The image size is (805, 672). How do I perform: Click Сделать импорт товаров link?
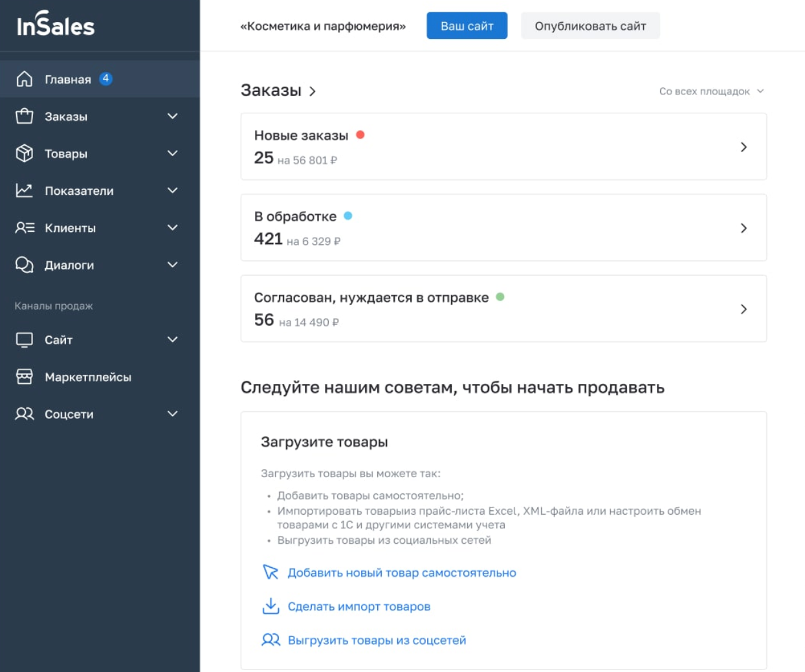point(359,607)
